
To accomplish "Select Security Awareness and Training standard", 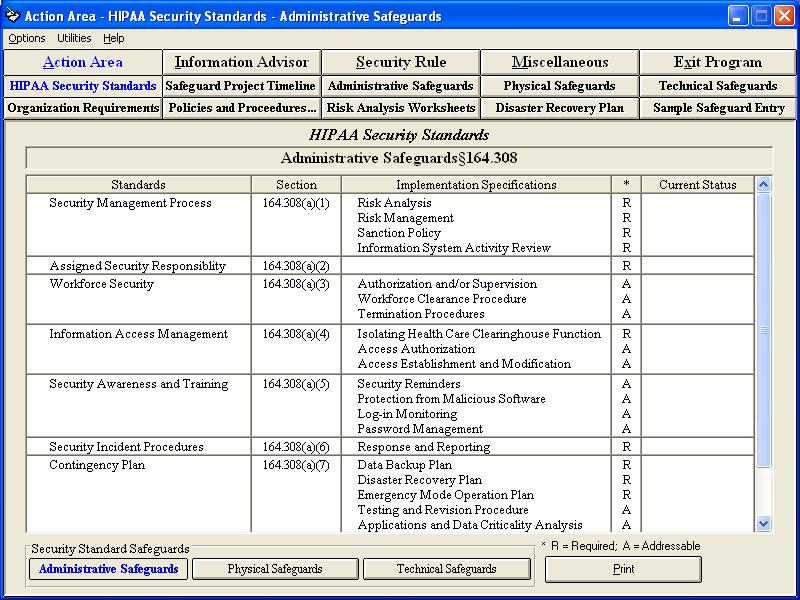I will pos(138,384).
